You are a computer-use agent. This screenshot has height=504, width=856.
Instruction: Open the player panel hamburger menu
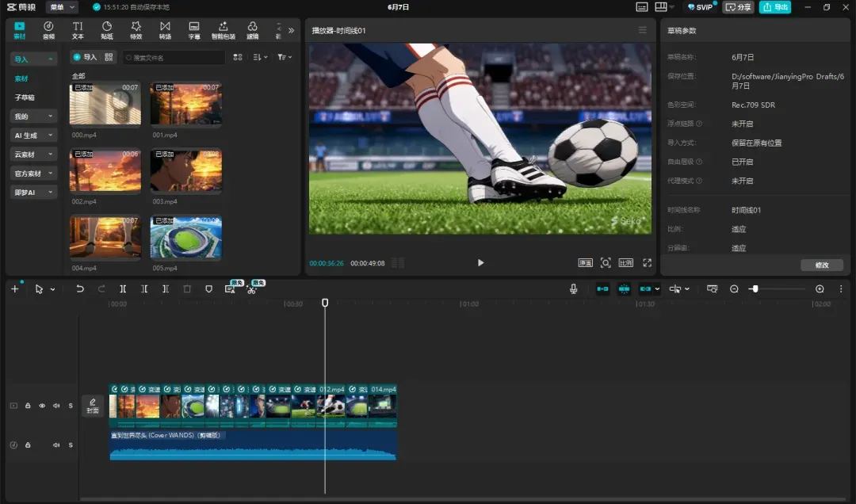pyautogui.click(x=643, y=30)
